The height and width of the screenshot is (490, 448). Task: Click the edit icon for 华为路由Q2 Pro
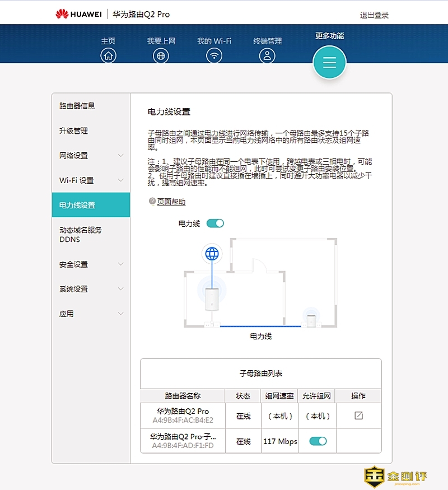click(x=358, y=416)
